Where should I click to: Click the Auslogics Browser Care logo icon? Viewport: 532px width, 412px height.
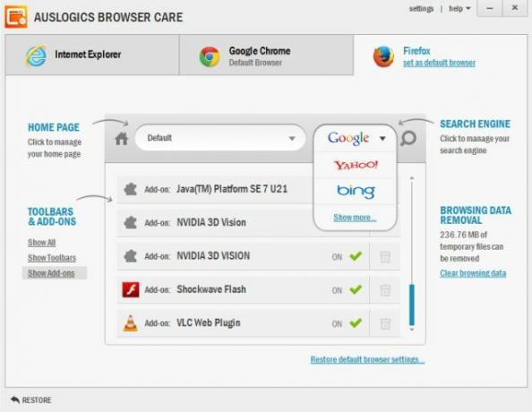16,17
